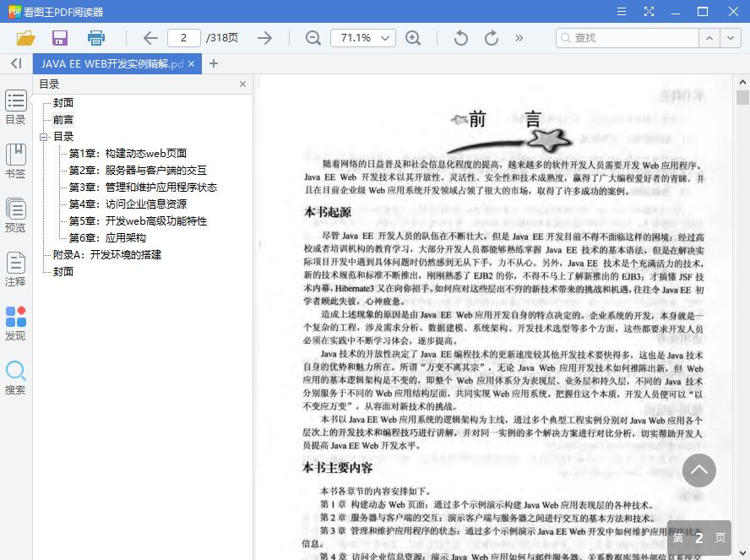Collapse the 目录 tree node
The width and height of the screenshot is (750, 560).
(44, 137)
